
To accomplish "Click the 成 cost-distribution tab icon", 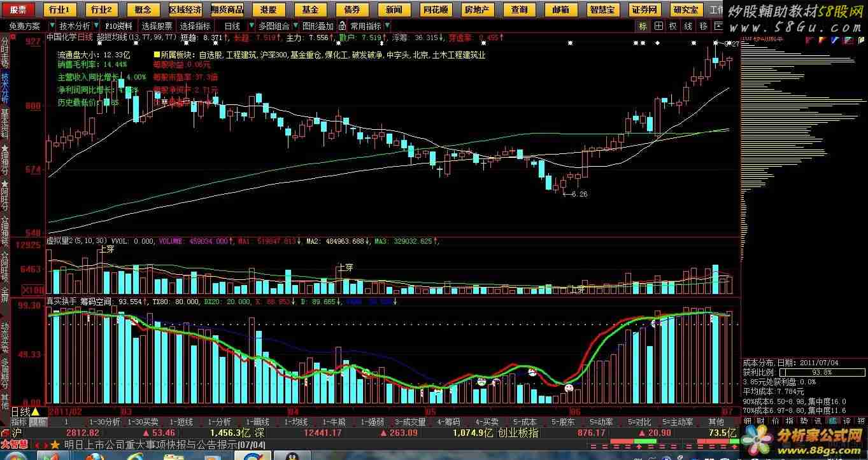I will tap(832, 421).
